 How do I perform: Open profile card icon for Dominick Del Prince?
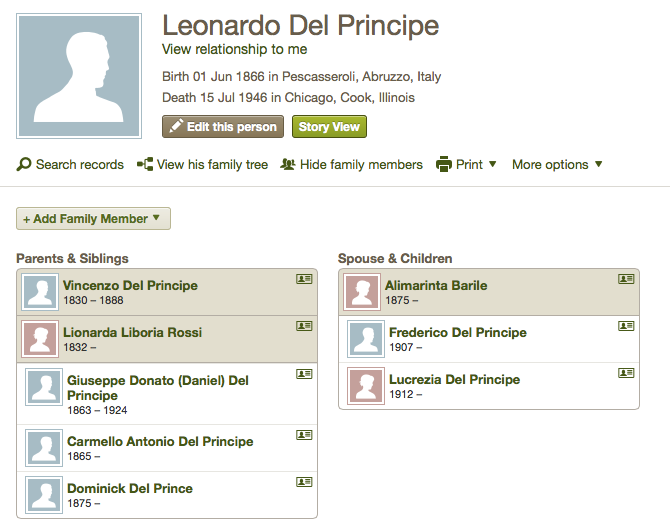(x=304, y=482)
